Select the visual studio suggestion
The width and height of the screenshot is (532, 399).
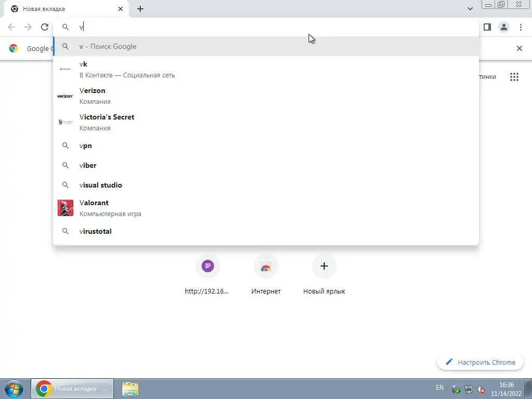(x=266, y=185)
